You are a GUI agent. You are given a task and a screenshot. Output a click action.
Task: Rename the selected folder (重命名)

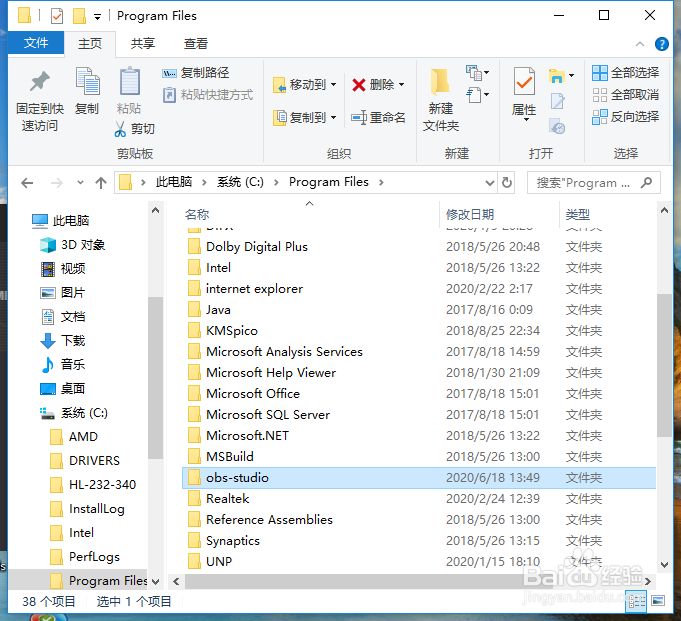point(378,117)
